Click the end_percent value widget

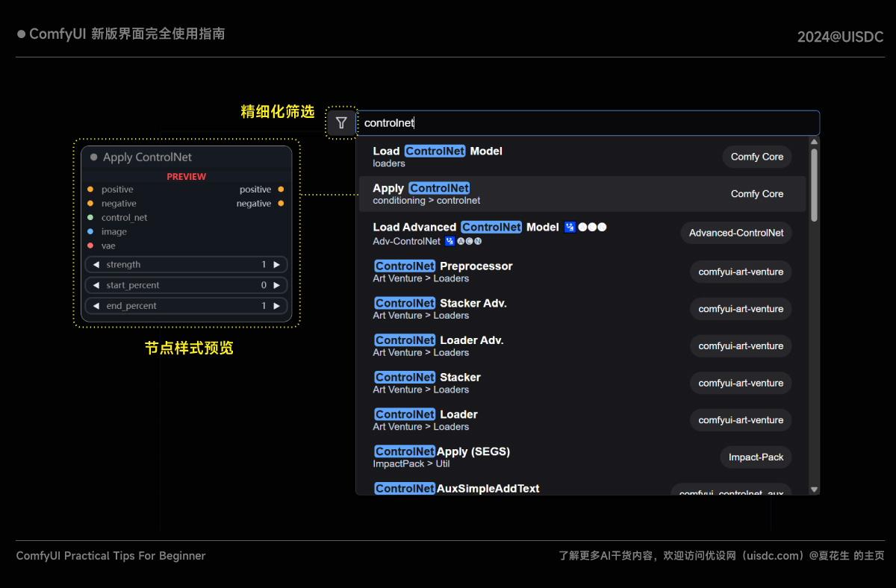click(186, 306)
